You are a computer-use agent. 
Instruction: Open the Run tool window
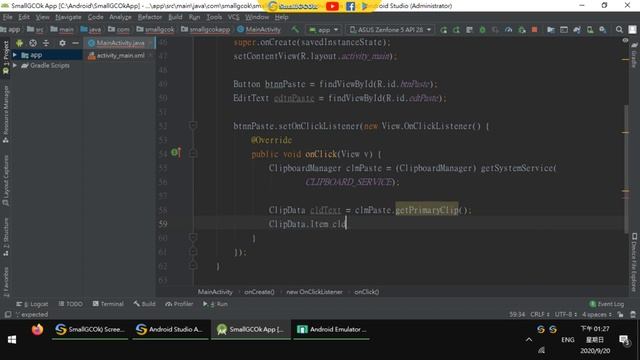coord(215,304)
